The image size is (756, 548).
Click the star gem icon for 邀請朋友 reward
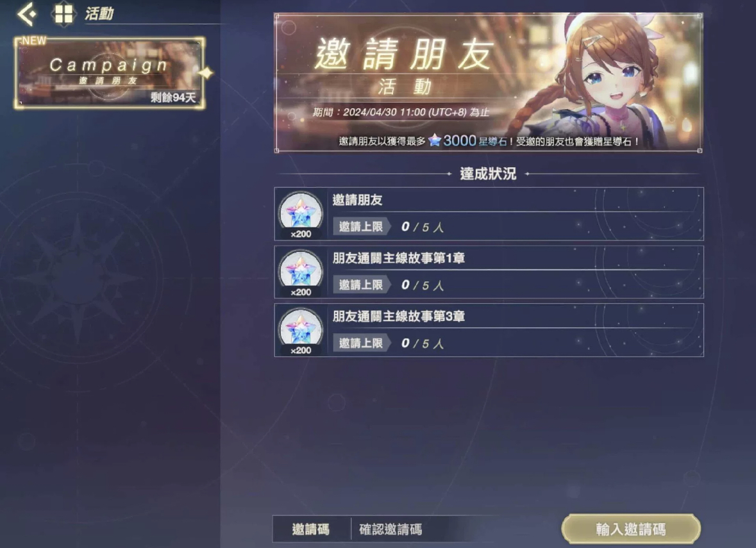point(301,211)
